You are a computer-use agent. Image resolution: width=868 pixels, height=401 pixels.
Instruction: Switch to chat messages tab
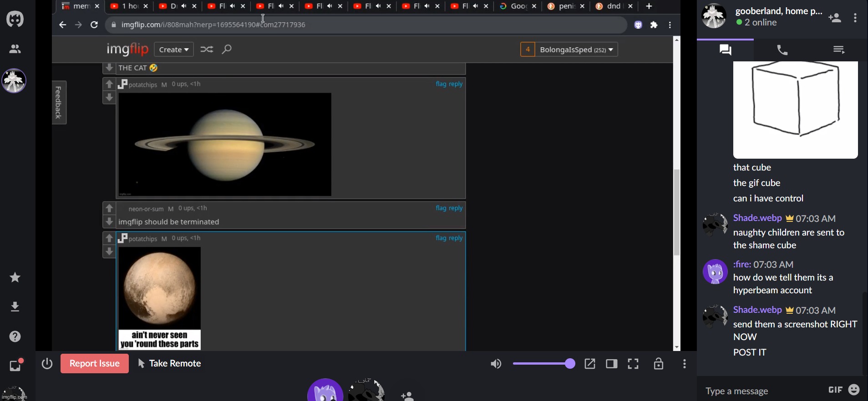[726, 50]
